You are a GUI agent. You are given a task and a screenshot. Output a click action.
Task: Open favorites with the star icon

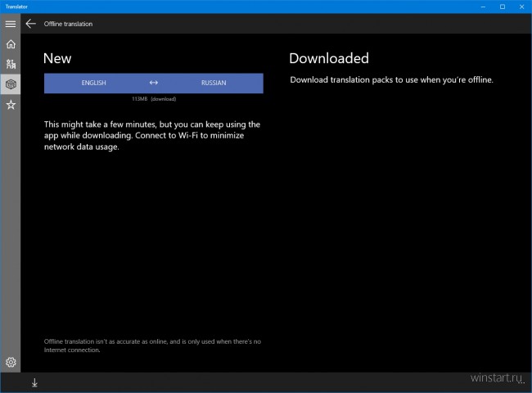(11, 105)
